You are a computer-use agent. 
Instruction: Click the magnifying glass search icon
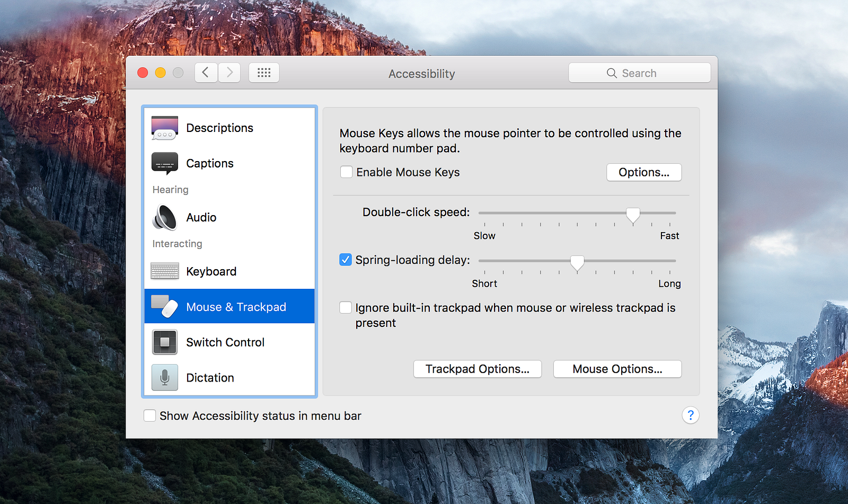point(612,73)
